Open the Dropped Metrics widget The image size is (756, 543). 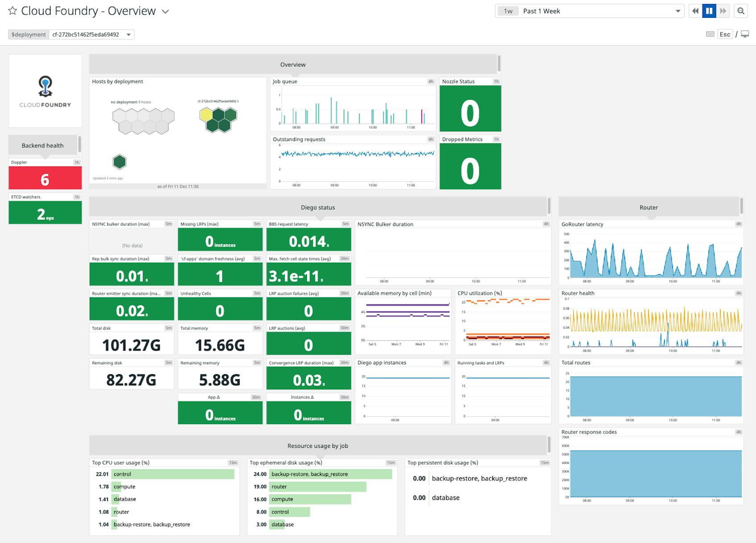470,165
